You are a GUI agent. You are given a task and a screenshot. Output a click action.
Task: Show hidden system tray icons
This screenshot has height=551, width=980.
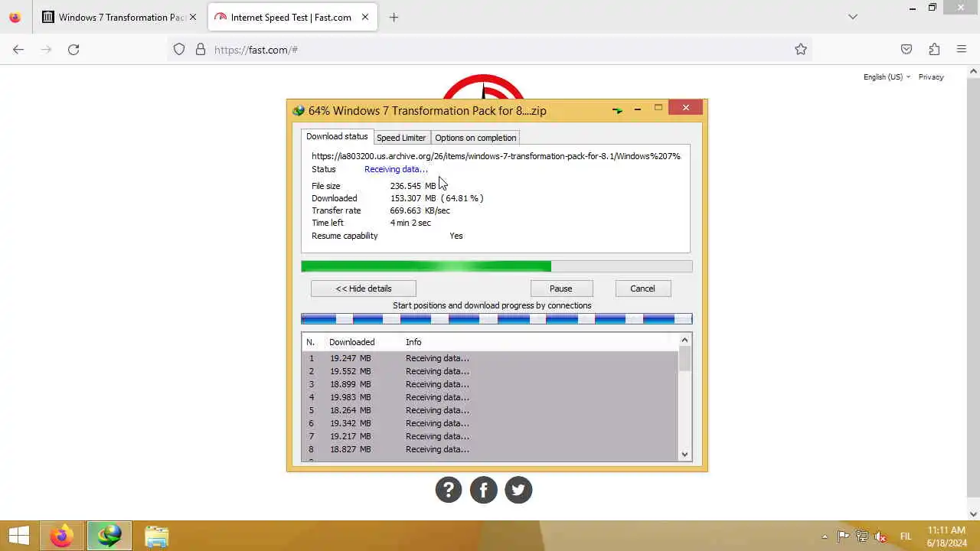[x=825, y=536]
